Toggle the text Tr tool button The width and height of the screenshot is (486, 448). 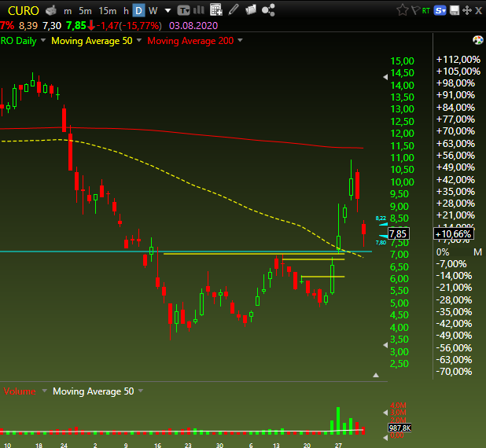[x=183, y=11]
